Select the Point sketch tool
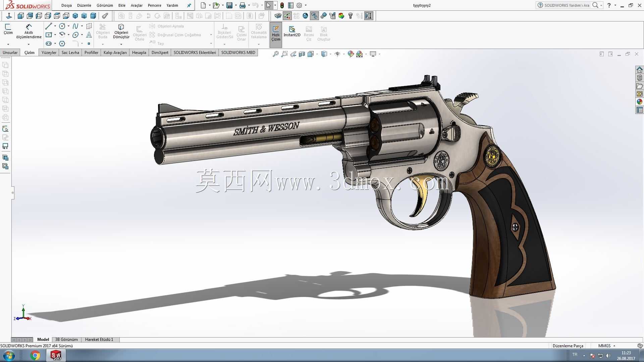 point(89,44)
